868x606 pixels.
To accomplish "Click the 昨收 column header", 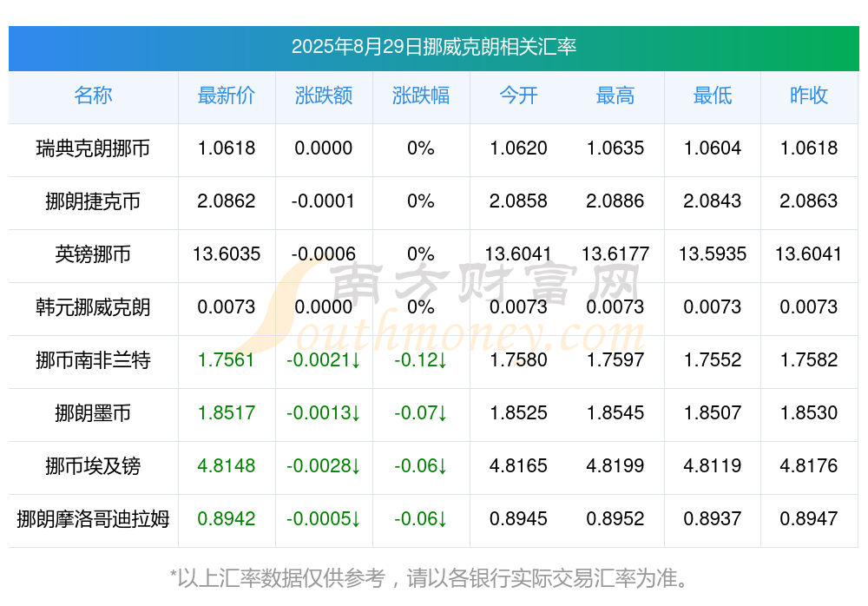I will click(809, 96).
